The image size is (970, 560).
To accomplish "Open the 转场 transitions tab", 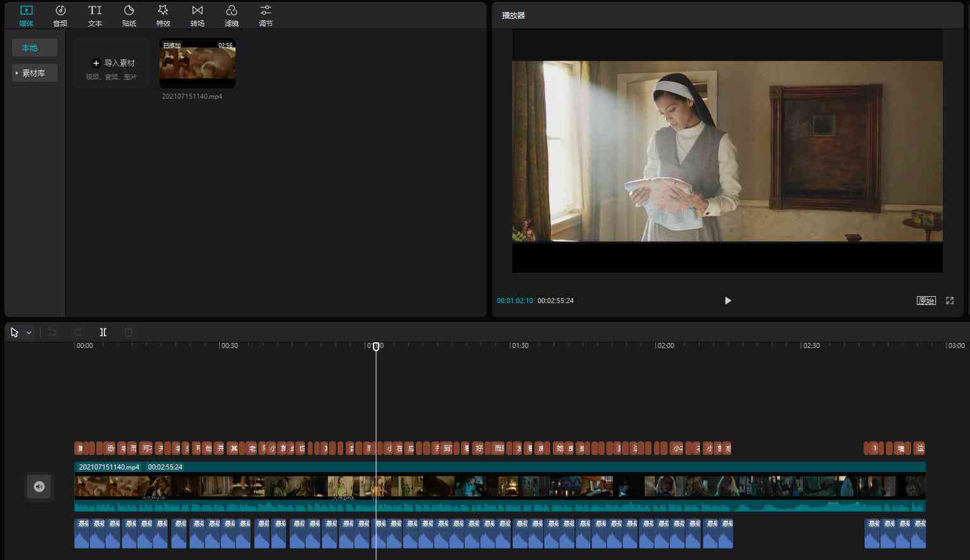I will click(198, 16).
